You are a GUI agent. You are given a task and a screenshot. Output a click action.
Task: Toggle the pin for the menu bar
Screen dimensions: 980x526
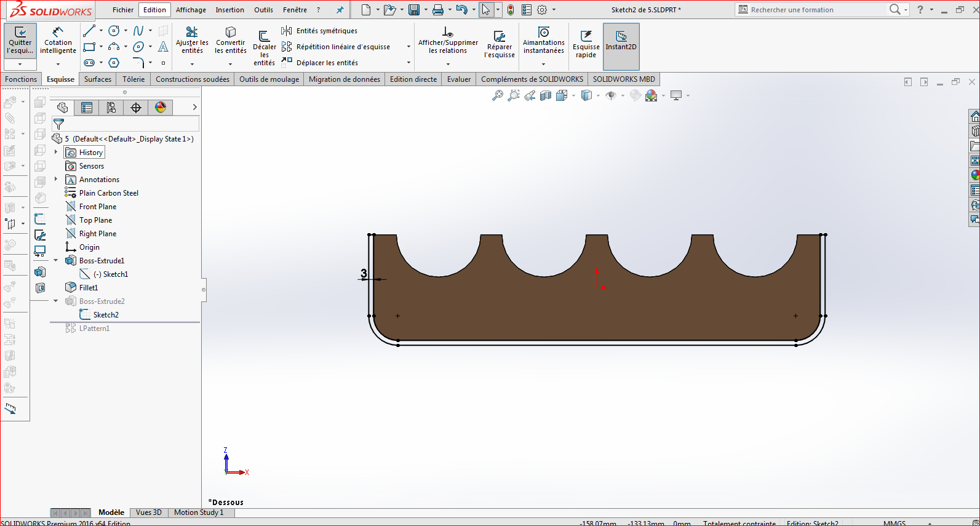pos(340,10)
